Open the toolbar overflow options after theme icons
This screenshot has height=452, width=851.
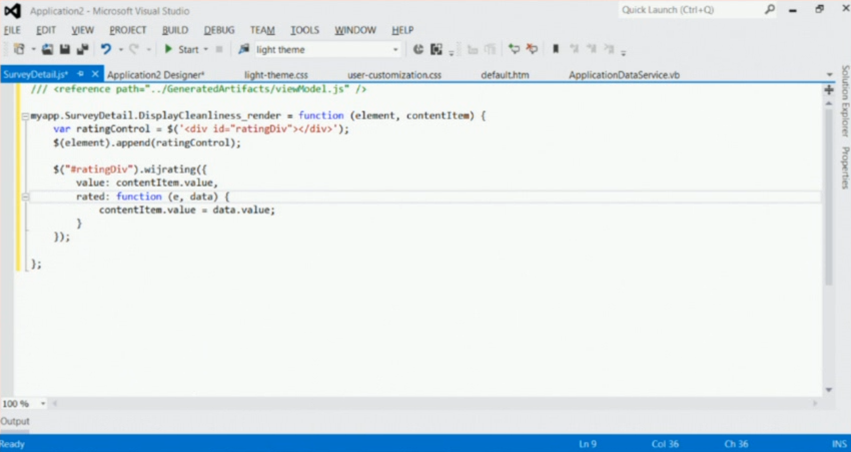[452, 52]
